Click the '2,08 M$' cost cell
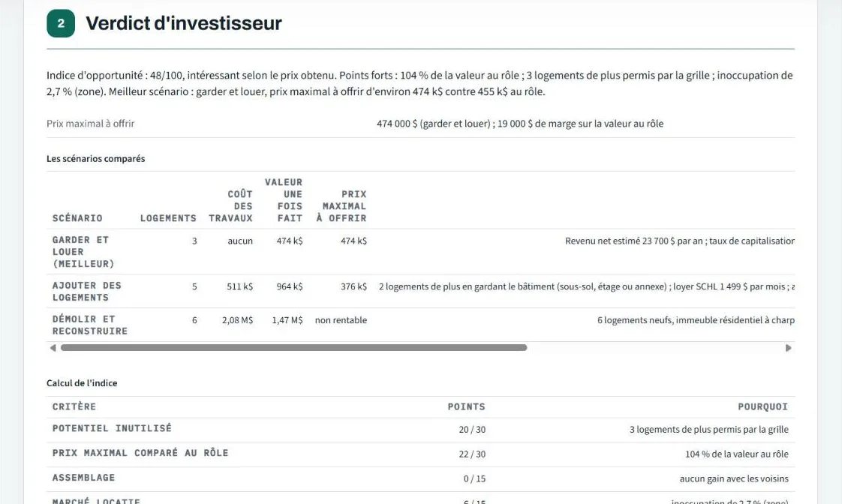842x504 pixels. [x=237, y=320]
